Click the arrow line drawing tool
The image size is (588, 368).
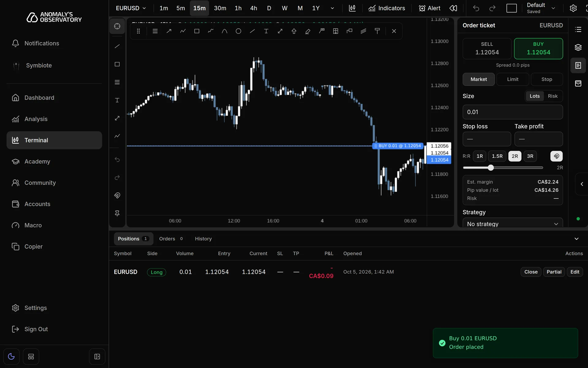point(169,31)
